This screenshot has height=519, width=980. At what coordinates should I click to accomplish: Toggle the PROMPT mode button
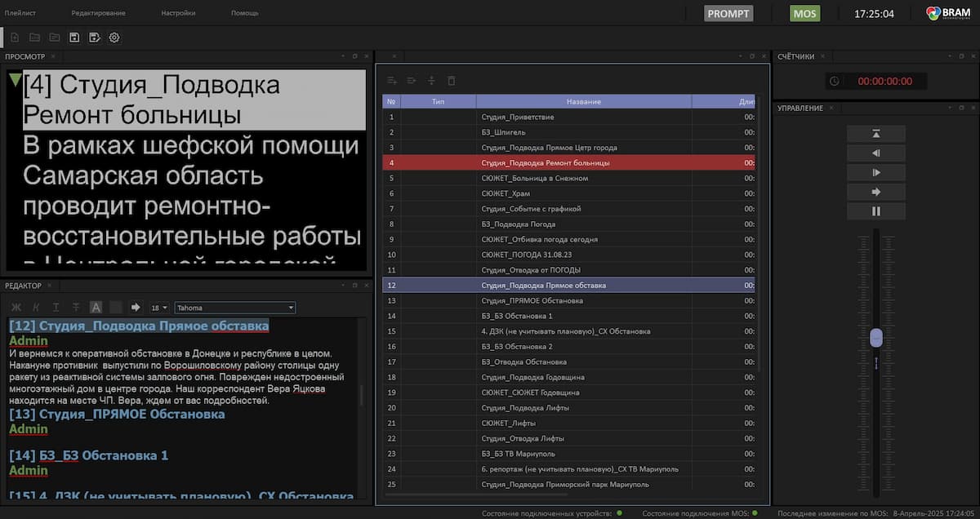728,14
